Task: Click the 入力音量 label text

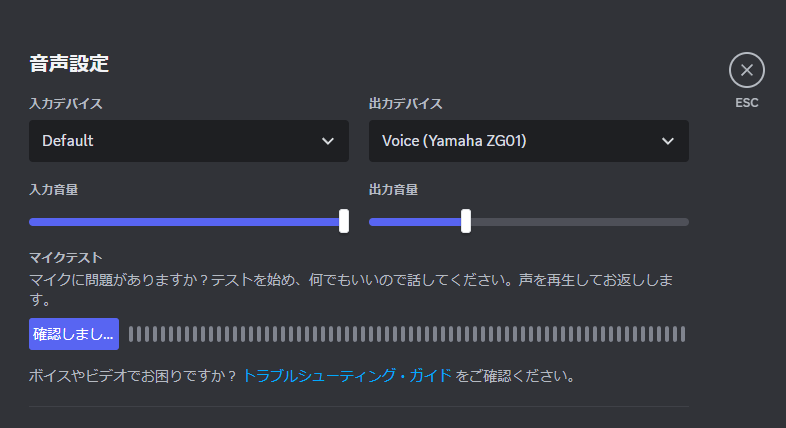Action: pyautogui.click(x=53, y=189)
